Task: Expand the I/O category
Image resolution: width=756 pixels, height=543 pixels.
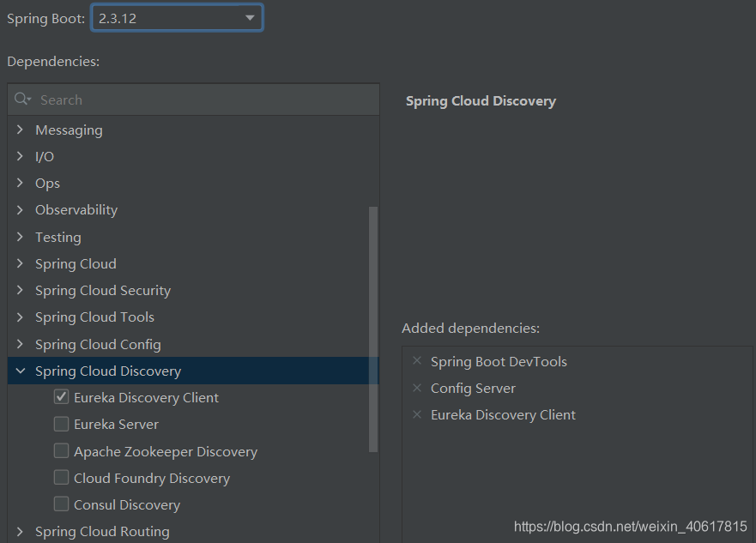Action: pos(20,156)
